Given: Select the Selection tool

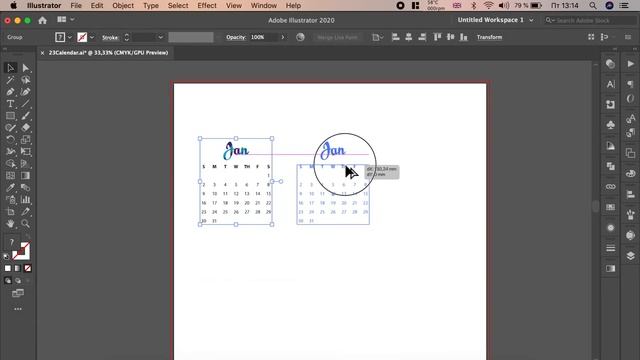Looking at the screenshot, I should pyautogui.click(x=10, y=68).
